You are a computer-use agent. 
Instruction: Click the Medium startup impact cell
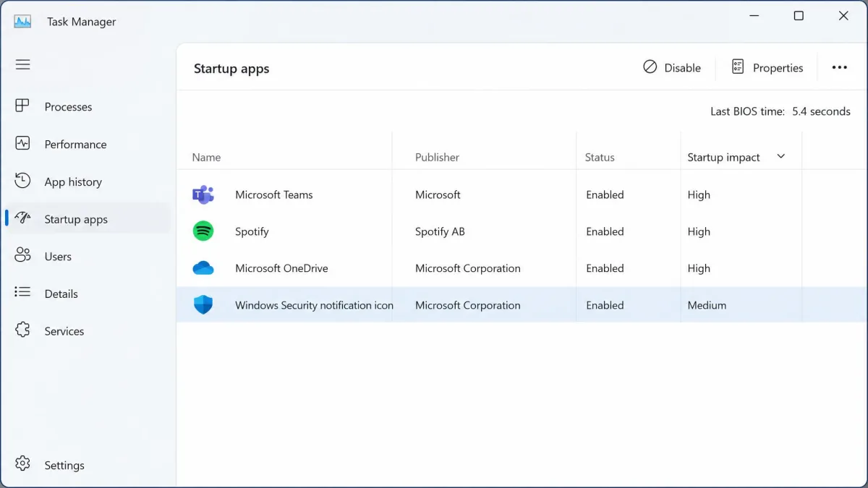click(707, 305)
